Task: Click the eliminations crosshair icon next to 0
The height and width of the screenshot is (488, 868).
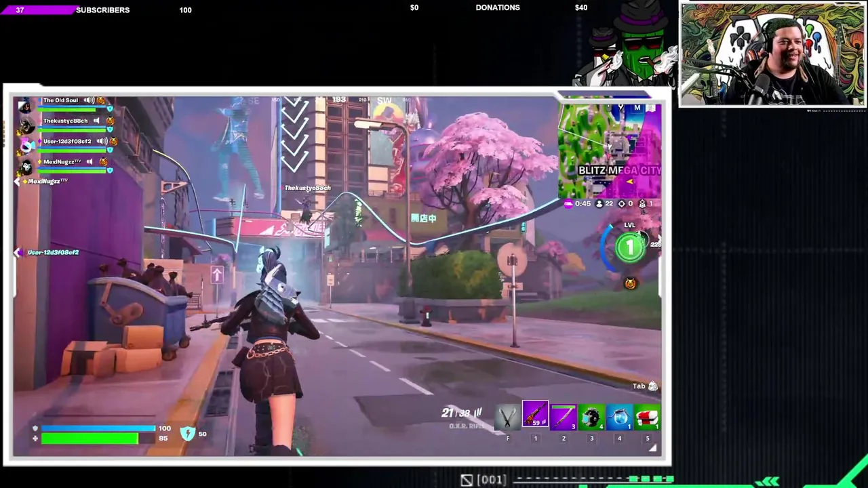Action: 622,203
